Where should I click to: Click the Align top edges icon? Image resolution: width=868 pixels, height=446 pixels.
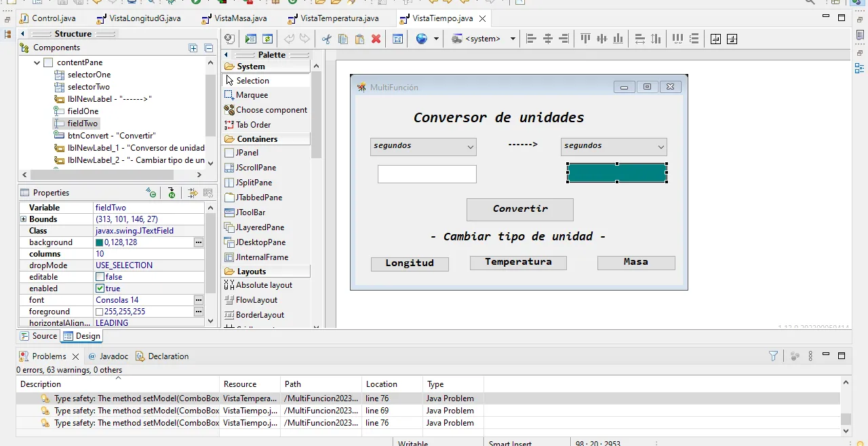click(585, 39)
